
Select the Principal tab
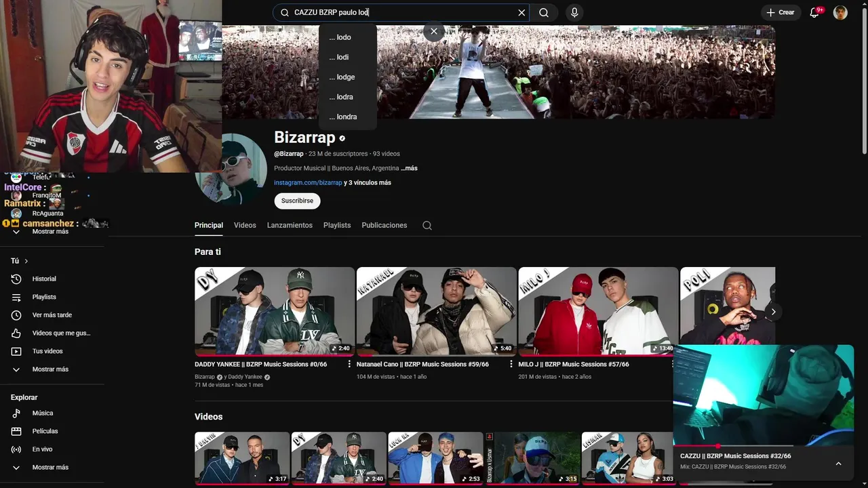pos(209,225)
